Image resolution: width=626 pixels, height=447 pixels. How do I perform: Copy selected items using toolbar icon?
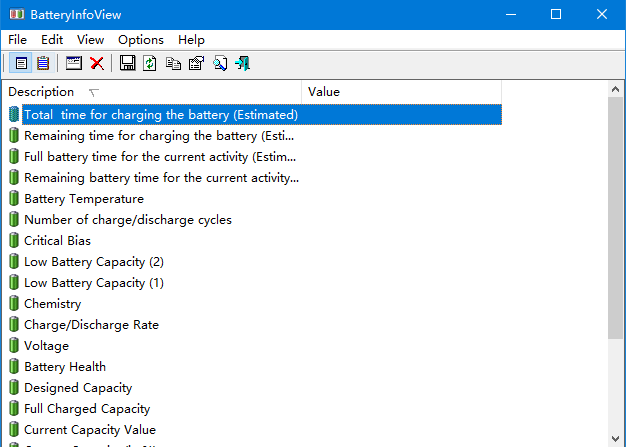(173, 64)
